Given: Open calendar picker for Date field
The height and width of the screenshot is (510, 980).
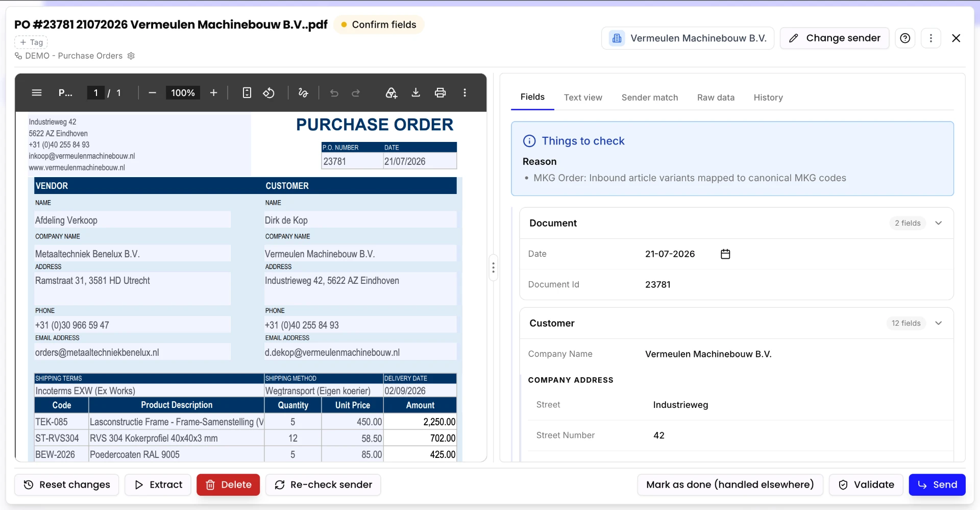Looking at the screenshot, I should [725, 254].
